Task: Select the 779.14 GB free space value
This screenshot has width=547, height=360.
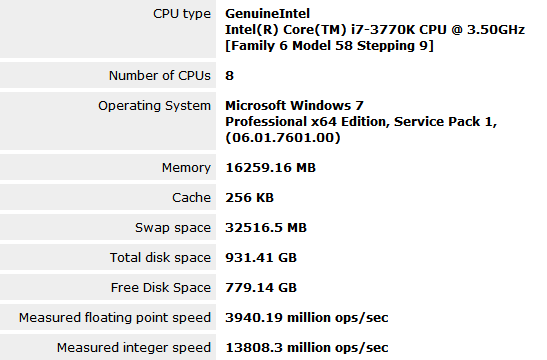Action: [x=261, y=288]
